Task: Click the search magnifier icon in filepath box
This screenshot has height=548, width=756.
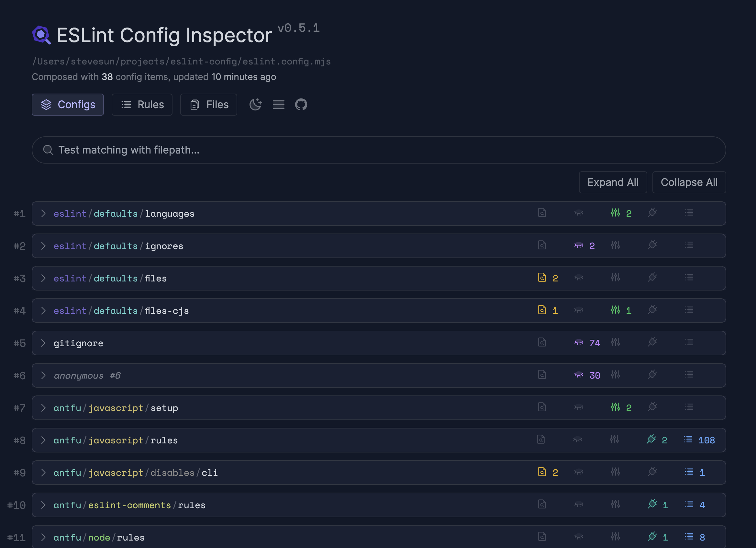Action: tap(48, 150)
